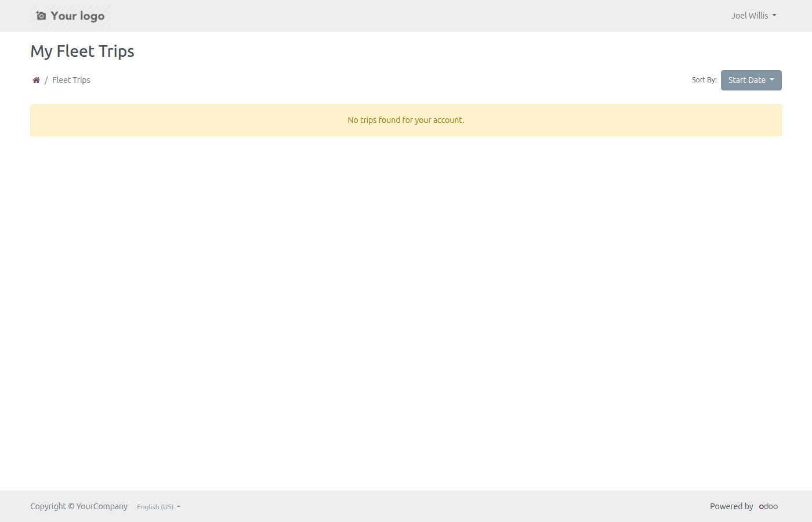The width and height of the screenshot is (812, 522).
Task: Click the 'No trips found for your account.' message
Action: click(406, 120)
